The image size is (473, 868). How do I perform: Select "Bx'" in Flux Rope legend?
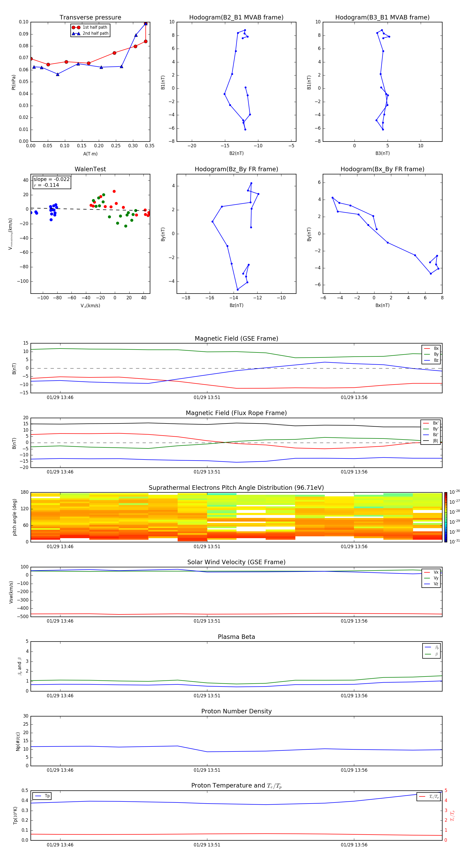(431, 423)
